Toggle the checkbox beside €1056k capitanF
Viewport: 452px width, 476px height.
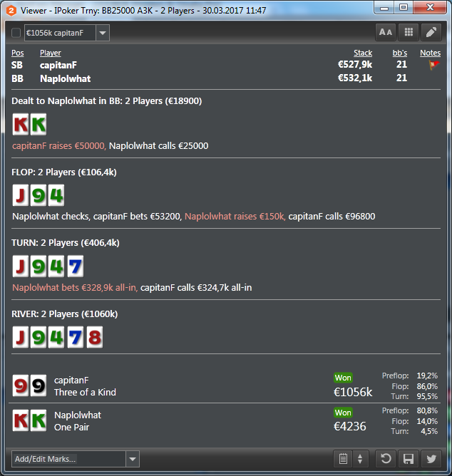(16, 33)
